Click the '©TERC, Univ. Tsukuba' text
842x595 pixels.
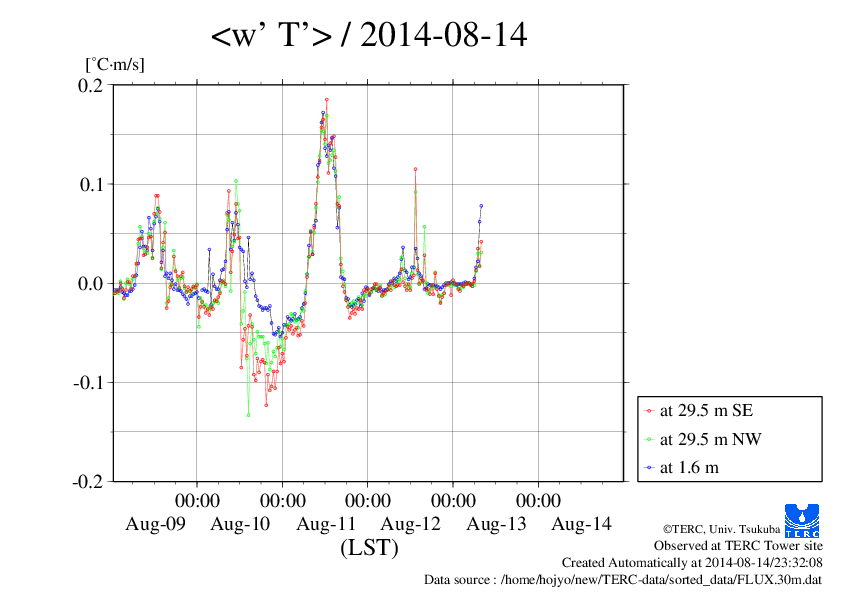pos(721,529)
